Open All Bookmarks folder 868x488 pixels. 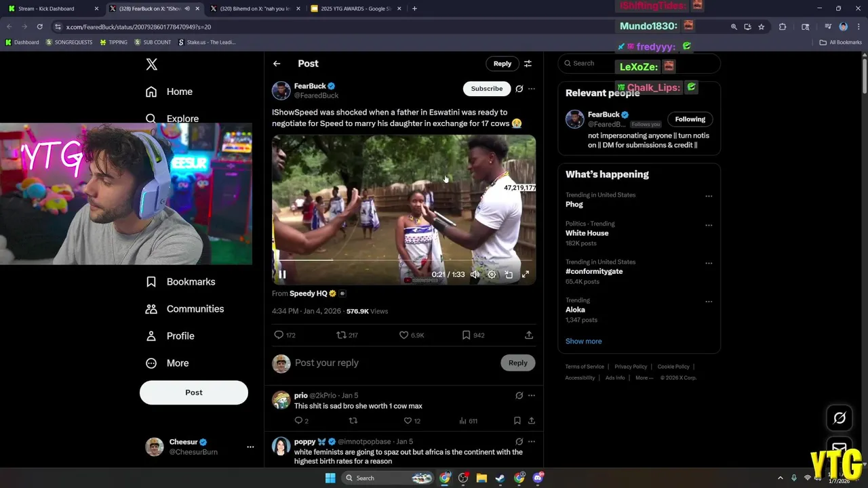[841, 42]
